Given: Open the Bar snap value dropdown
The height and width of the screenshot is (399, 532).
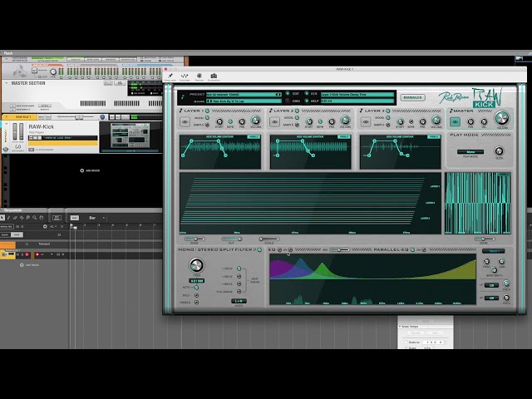Looking at the screenshot, I should point(96,218).
